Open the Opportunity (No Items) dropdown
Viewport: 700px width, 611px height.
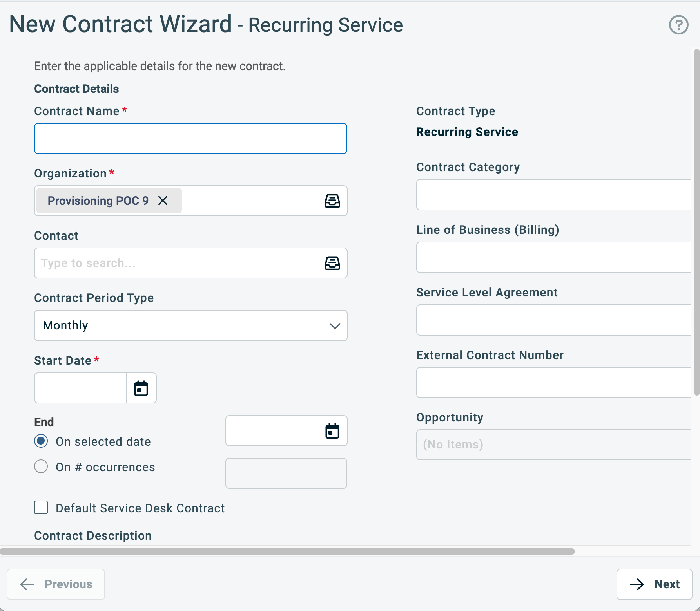click(x=553, y=445)
